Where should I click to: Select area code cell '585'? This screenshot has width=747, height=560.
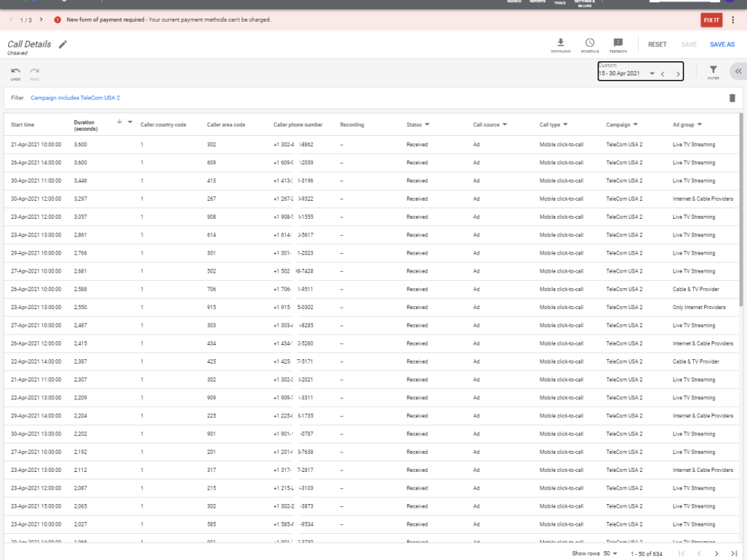pyautogui.click(x=211, y=524)
